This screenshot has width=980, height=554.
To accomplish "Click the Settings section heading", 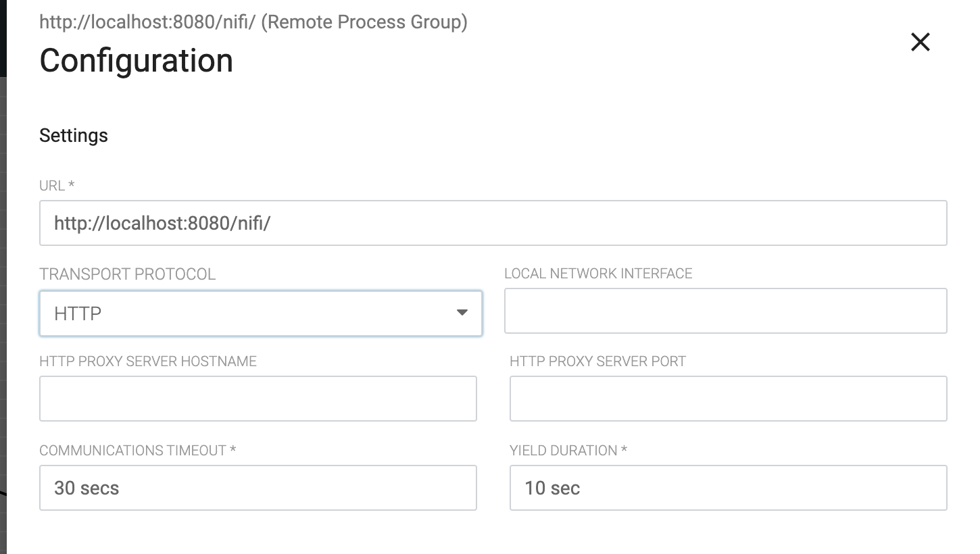I will pyautogui.click(x=74, y=135).
